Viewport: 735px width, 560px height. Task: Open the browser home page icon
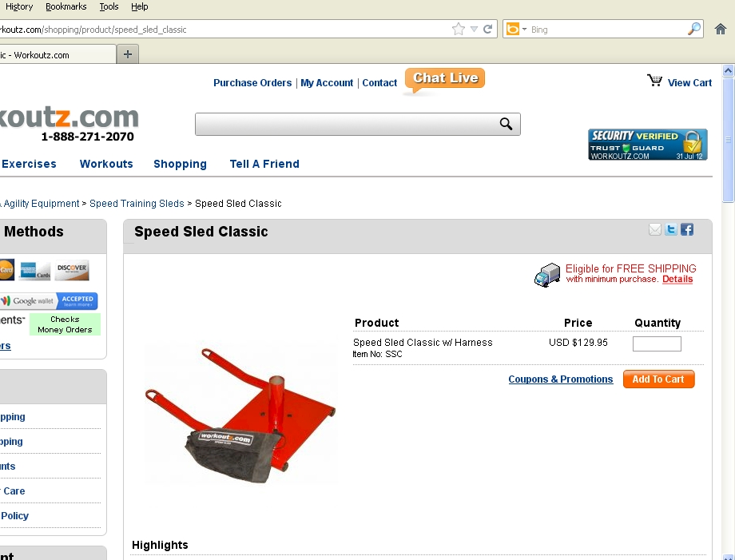[x=720, y=30]
